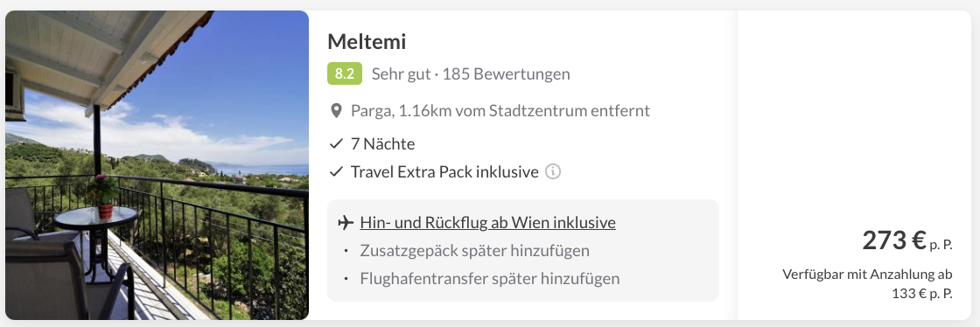Click the 'Sehr gut' rating label
The height and width of the screenshot is (327, 980).
point(401,74)
